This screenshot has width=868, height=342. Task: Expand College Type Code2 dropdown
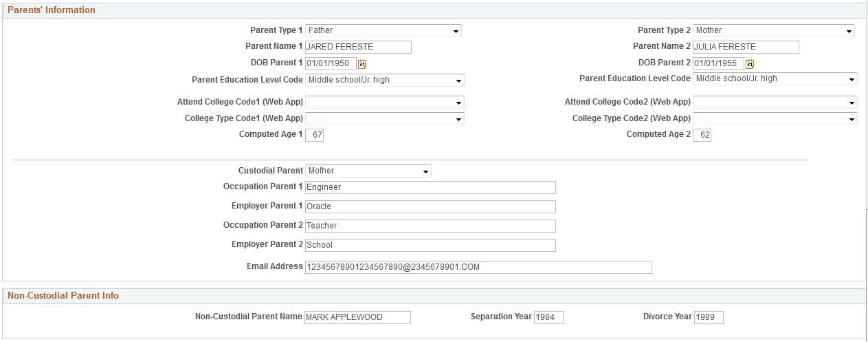pos(775,119)
